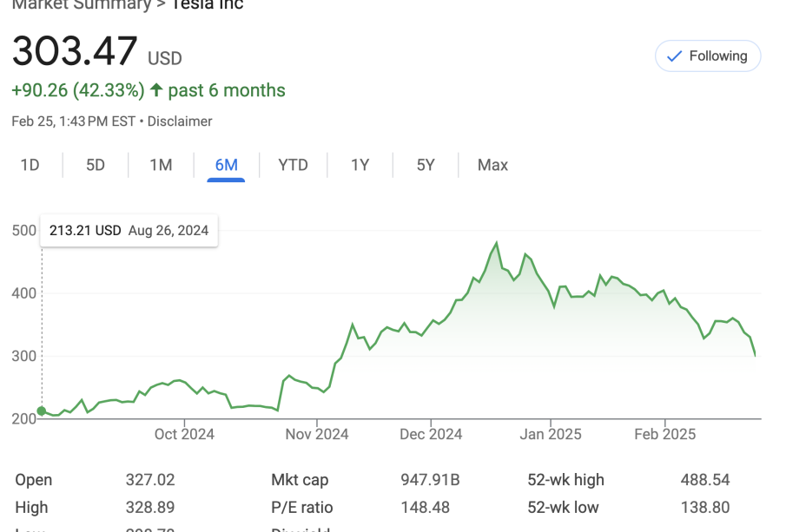The width and height of the screenshot is (786, 532).
Task: Select the 5D time range tab
Action: pos(96,165)
